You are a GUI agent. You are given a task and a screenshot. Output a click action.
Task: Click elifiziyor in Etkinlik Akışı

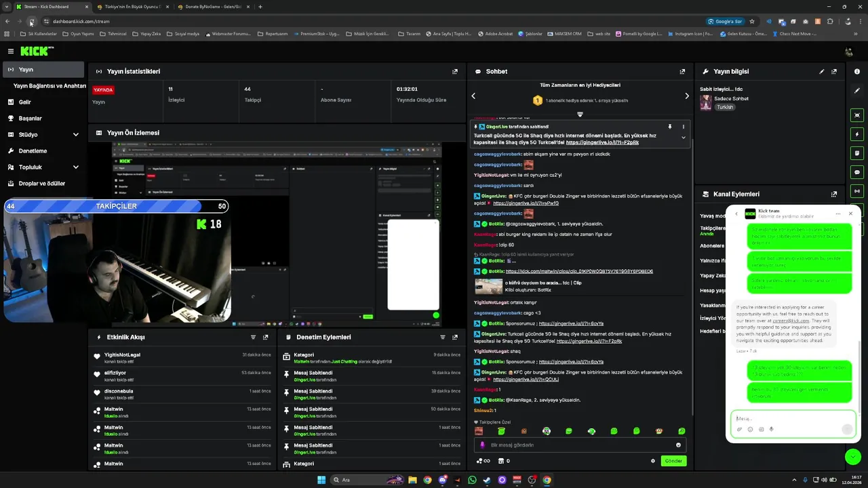pyautogui.click(x=115, y=373)
